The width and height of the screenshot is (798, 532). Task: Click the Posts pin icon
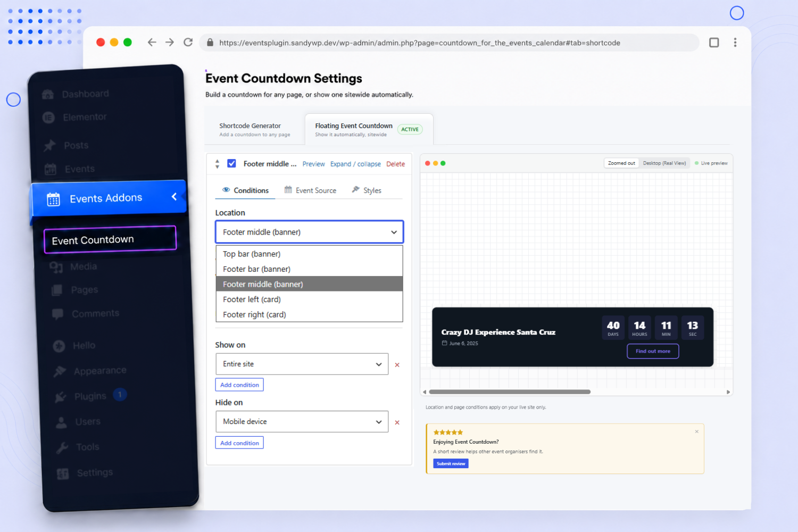(x=49, y=145)
